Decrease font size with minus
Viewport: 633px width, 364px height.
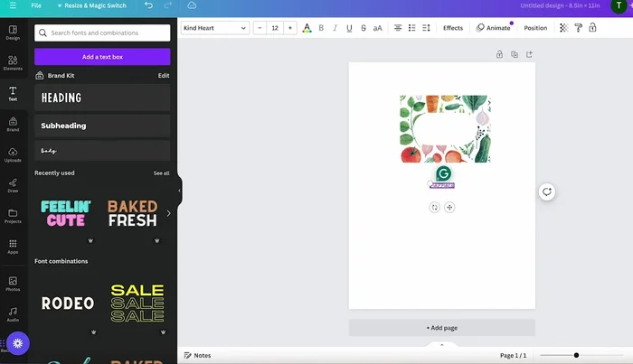tap(260, 28)
